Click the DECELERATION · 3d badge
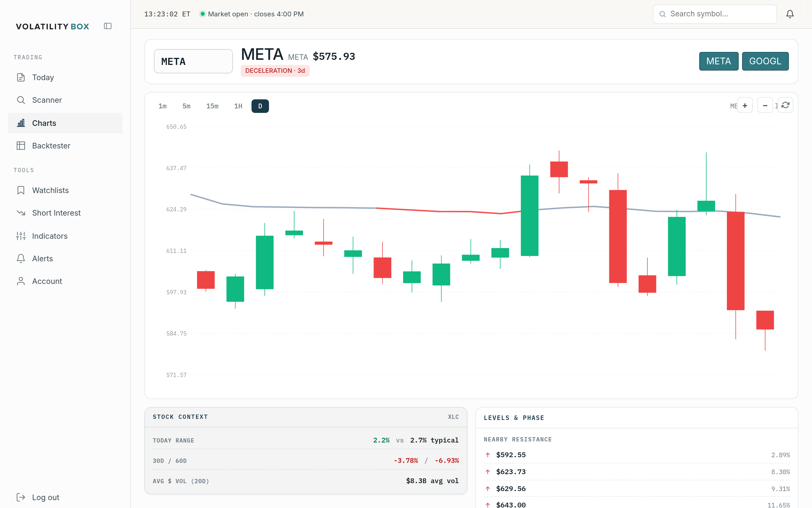812x508 pixels. click(275, 71)
